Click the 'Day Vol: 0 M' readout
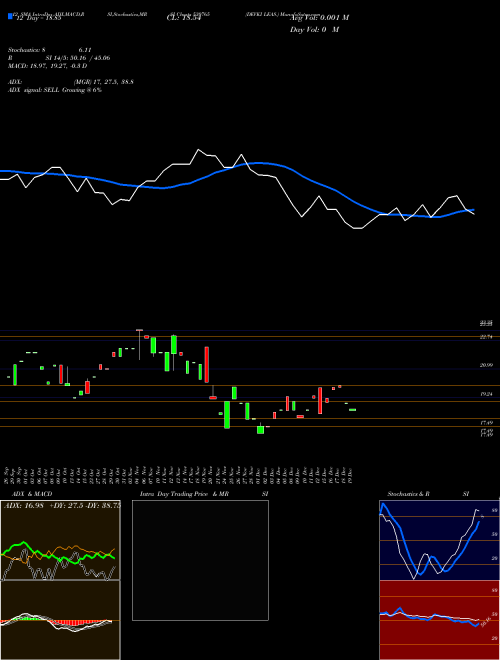Viewport: 500px width, 660px height. (x=314, y=30)
